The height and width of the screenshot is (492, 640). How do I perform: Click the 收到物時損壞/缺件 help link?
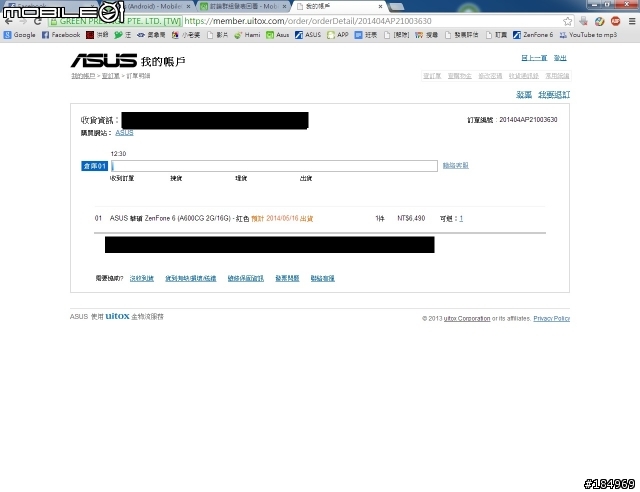coord(191,278)
